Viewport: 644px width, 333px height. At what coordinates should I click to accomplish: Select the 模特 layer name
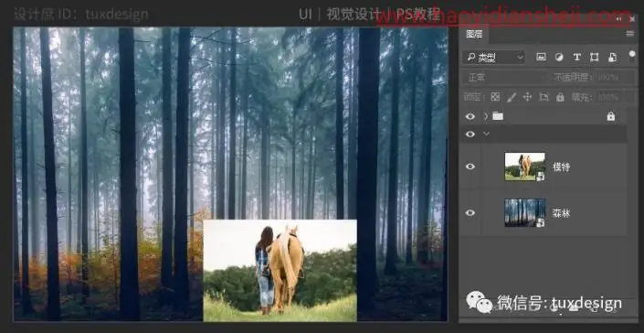pyautogui.click(x=561, y=166)
